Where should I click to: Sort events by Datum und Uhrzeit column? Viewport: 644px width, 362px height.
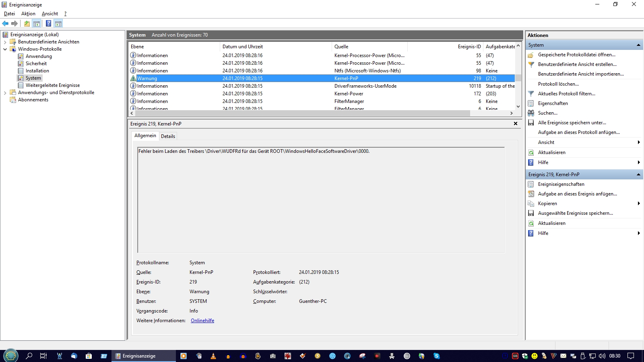point(276,47)
